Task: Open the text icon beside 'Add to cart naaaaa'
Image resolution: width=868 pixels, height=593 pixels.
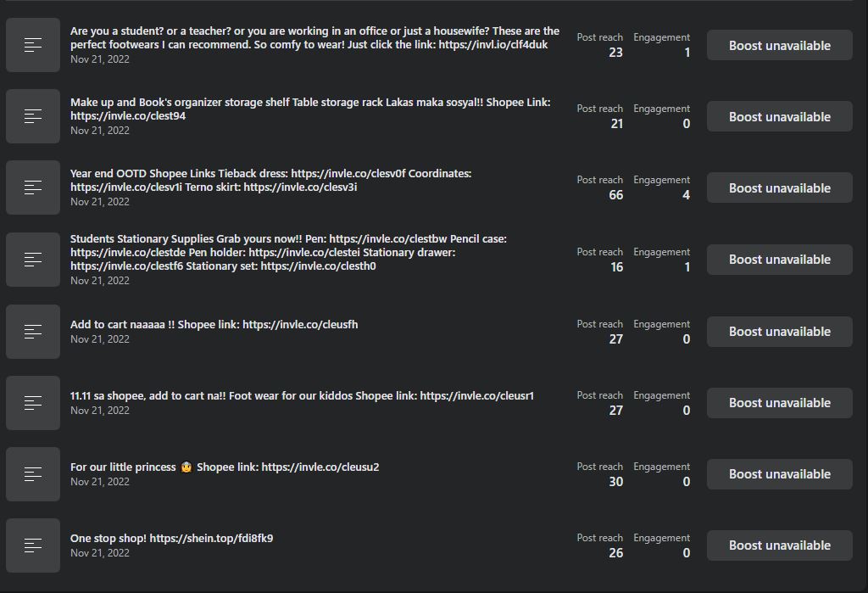Action: tap(33, 332)
